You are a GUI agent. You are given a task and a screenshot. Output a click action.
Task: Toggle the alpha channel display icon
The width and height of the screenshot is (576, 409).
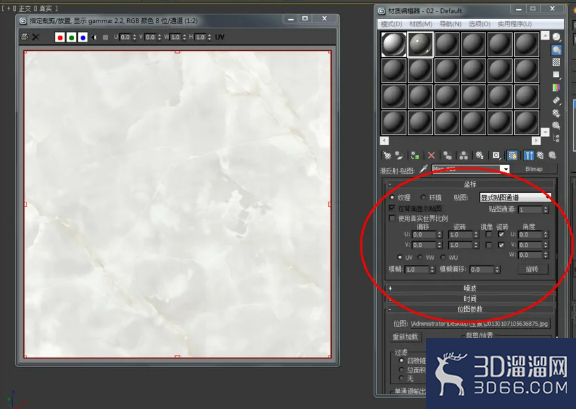click(x=94, y=37)
